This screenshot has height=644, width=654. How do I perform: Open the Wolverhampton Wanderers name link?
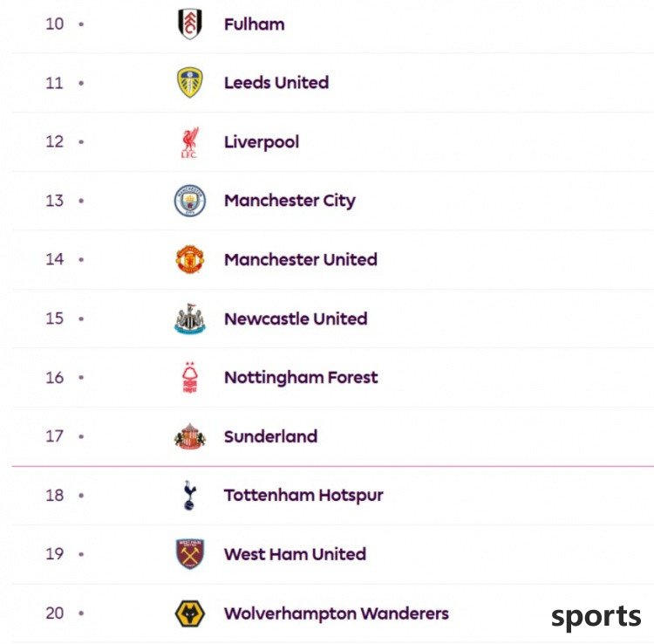coord(337,613)
